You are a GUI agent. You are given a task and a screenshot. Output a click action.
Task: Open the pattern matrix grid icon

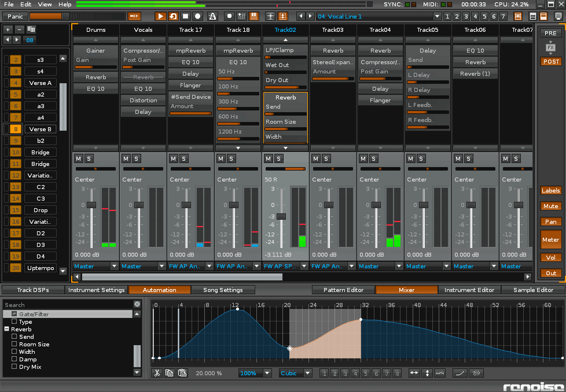coord(31,29)
